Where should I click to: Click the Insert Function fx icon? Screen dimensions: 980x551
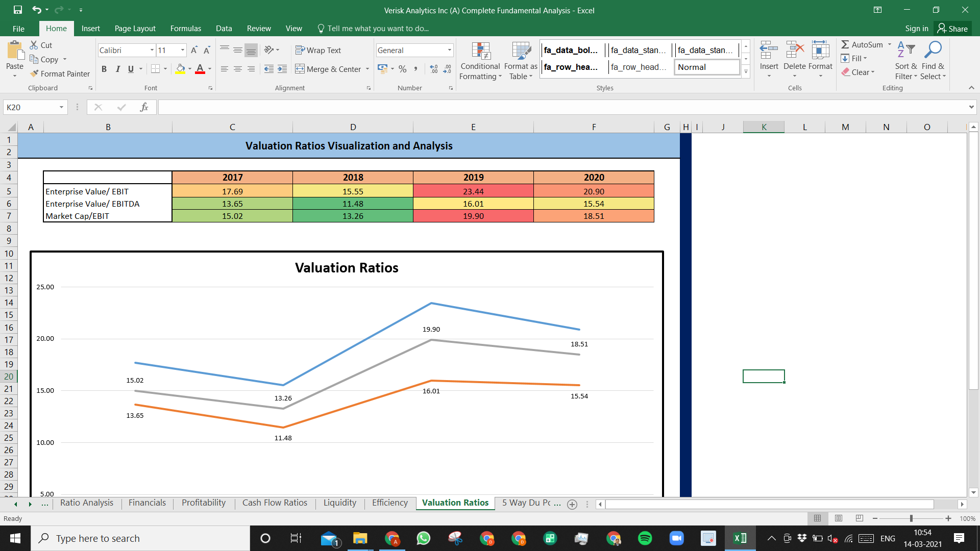pyautogui.click(x=144, y=107)
